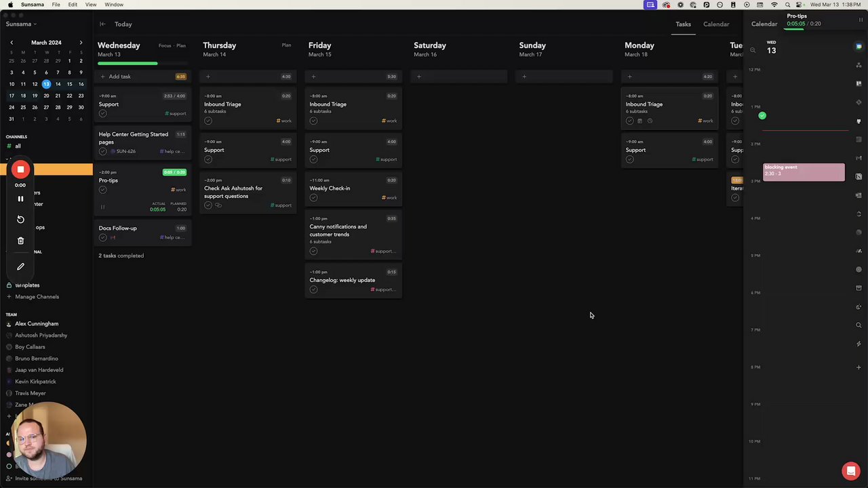This screenshot has height=488, width=868.
Task: Mark Pro-tips task complete
Action: (102, 190)
